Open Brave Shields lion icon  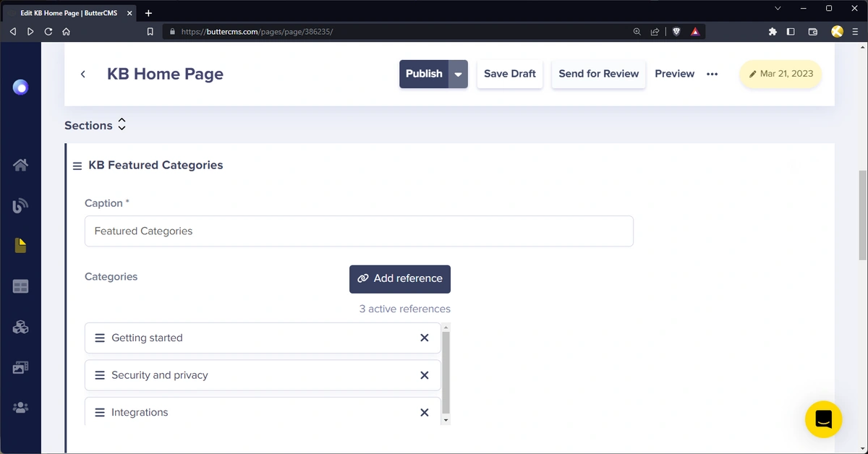[x=676, y=32]
